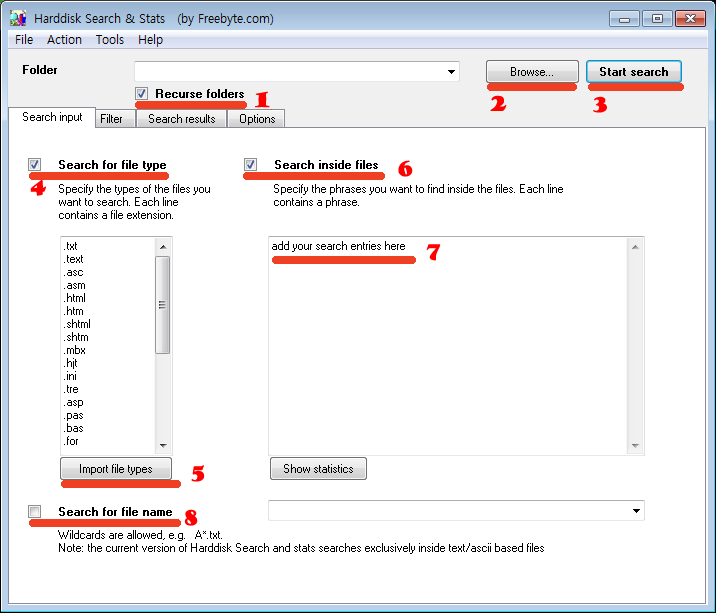Close the Harddisk Search window
Screen dimensions: 716x613
coord(690,19)
